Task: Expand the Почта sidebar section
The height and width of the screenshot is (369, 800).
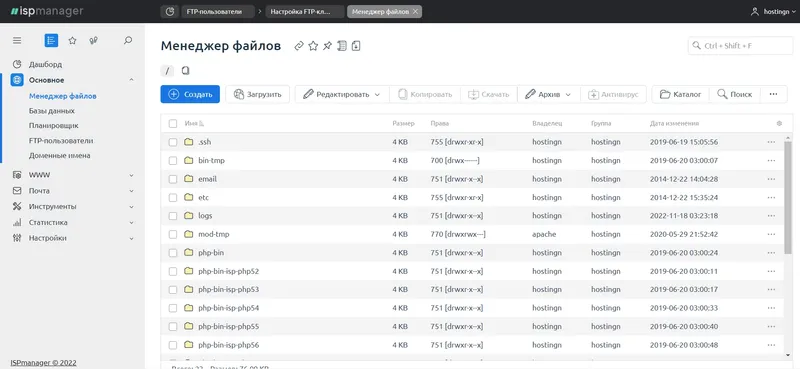Action: [131, 191]
